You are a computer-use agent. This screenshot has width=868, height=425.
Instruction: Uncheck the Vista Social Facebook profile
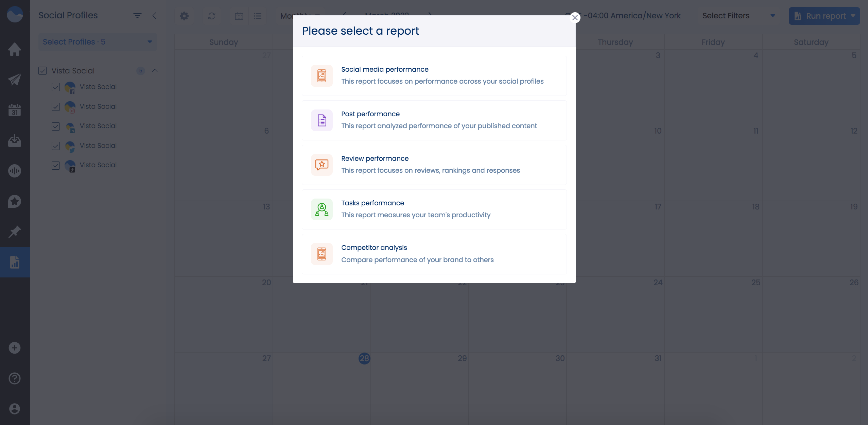[56, 87]
